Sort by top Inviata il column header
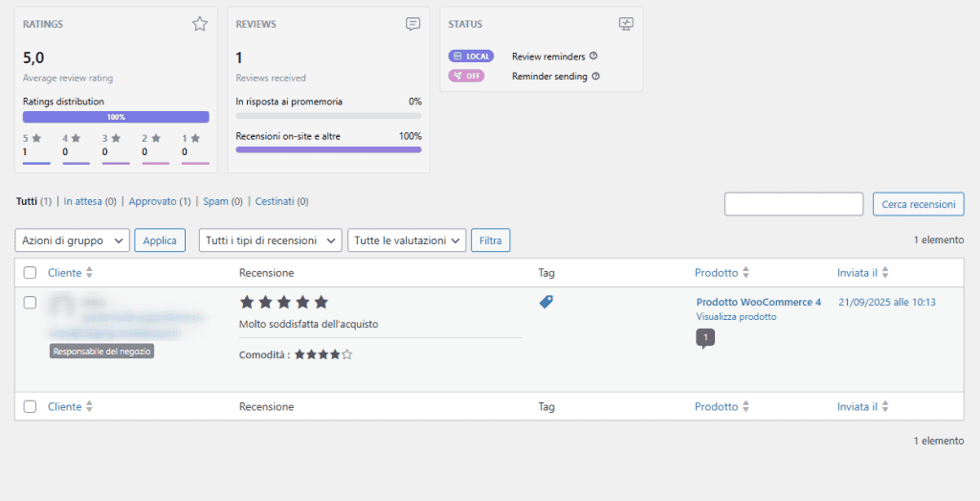 click(857, 273)
